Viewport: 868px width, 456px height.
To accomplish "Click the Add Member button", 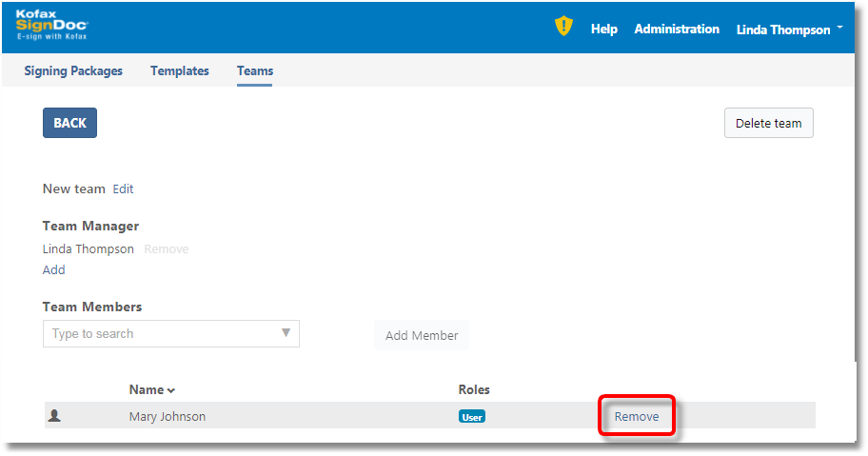I will 422,335.
